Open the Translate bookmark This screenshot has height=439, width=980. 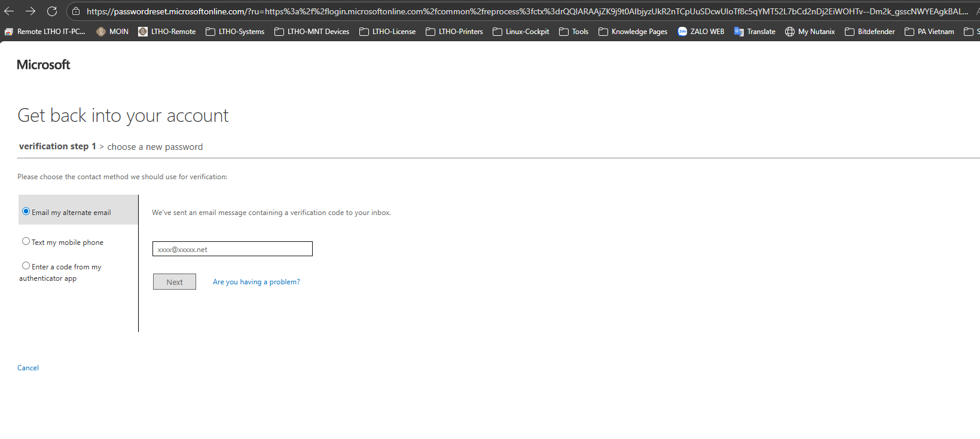(x=755, y=32)
